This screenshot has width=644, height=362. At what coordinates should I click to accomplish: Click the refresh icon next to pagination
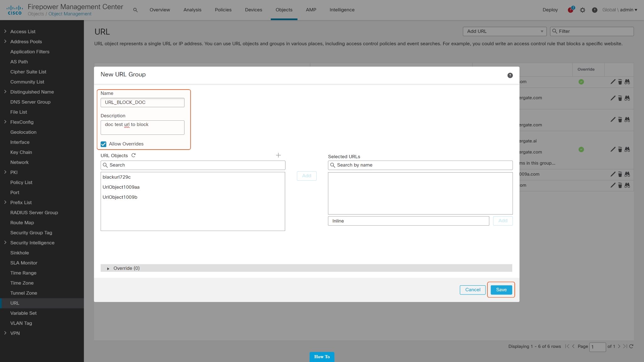click(x=631, y=346)
